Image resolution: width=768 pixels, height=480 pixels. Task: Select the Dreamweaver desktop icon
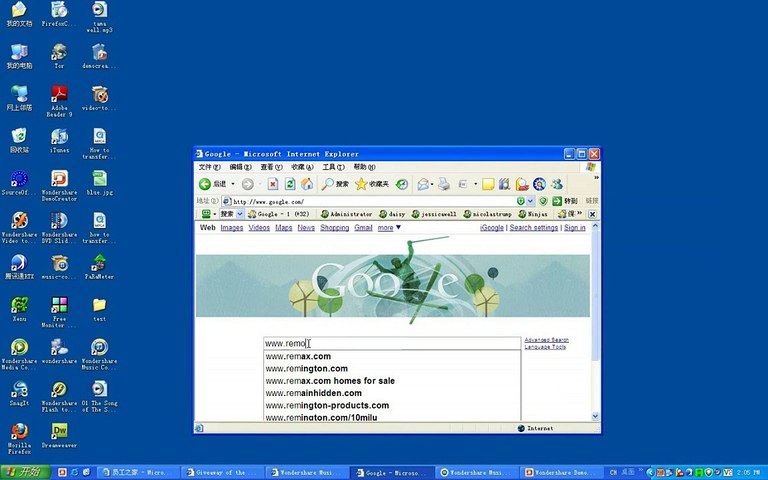(59, 435)
